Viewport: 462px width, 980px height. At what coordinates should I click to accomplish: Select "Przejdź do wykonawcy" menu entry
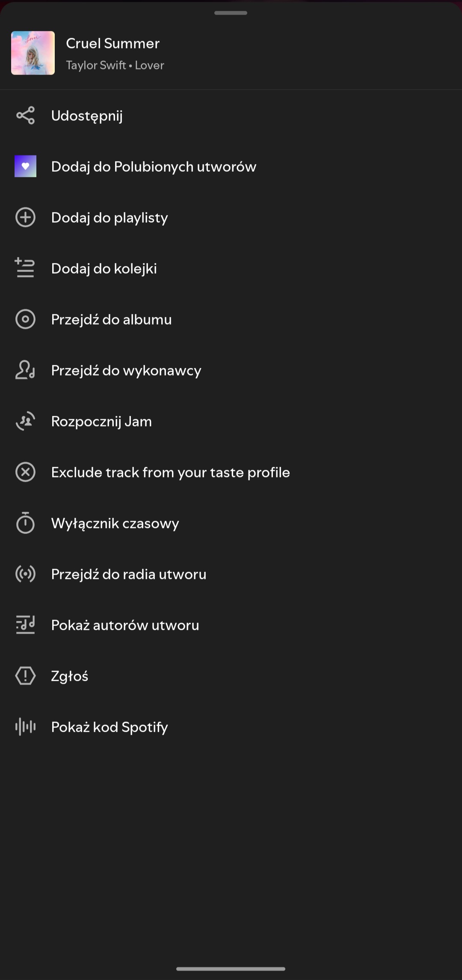[x=126, y=370]
